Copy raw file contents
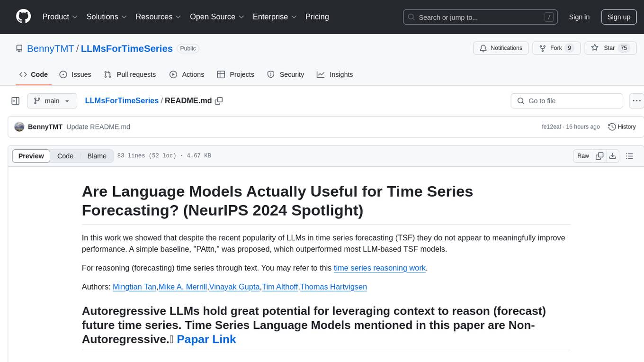The width and height of the screenshot is (644, 362). pyautogui.click(x=599, y=156)
